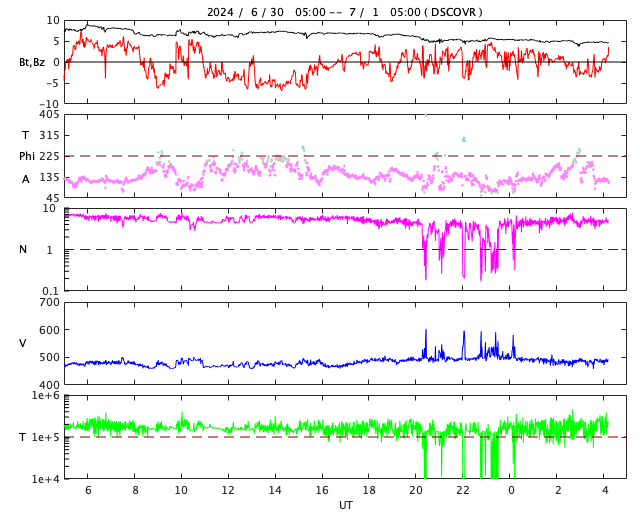Select the 22 UT hour tick label
The height and width of the screenshot is (512, 640).
pos(463,490)
